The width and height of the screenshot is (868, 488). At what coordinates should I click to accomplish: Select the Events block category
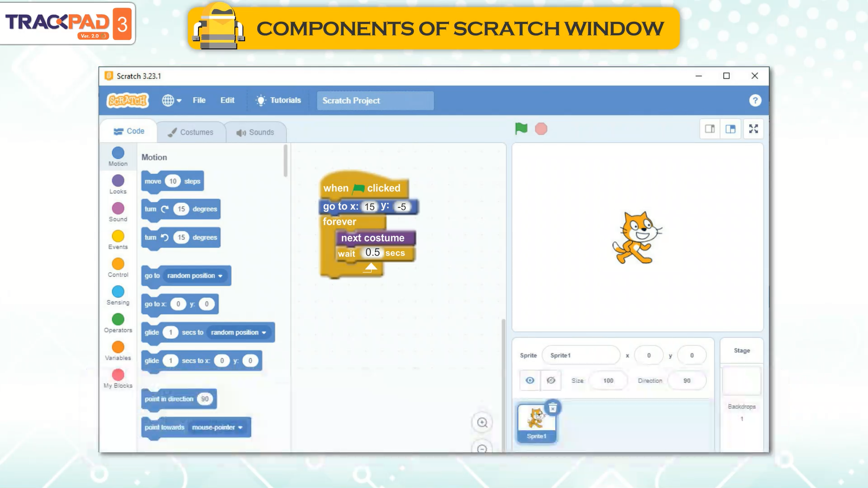click(118, 240)
